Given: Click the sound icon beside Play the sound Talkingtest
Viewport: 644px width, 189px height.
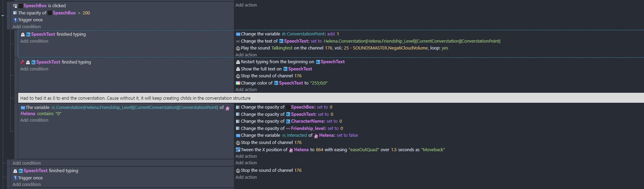Looking at the screenshot, I should [238, 48].
